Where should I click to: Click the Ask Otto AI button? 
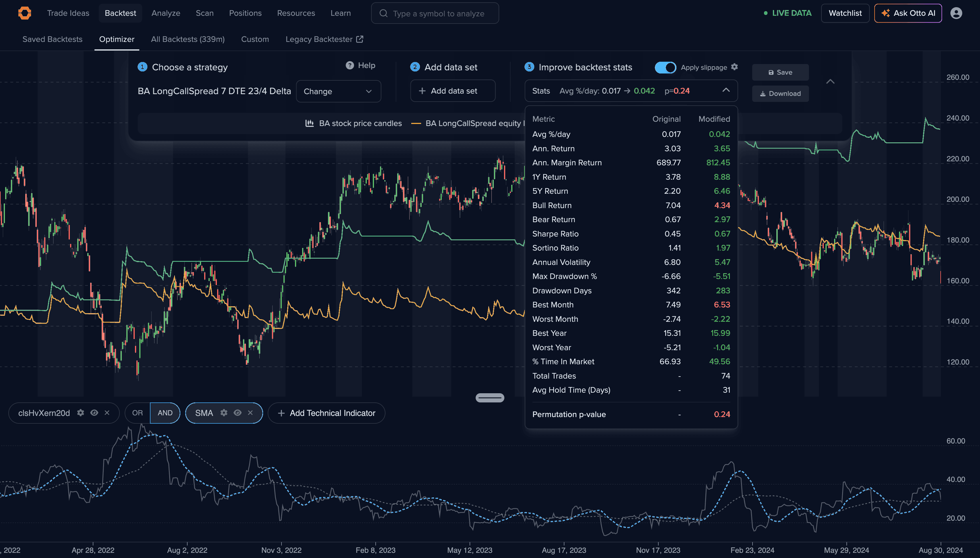coord(908,13)
